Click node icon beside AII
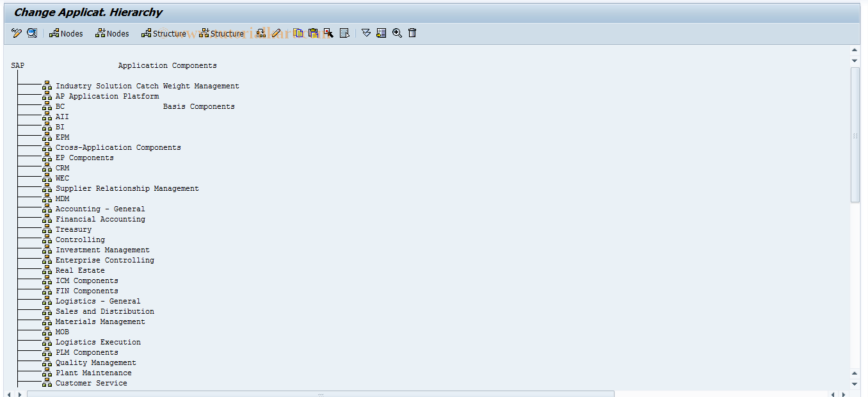 tap(47, 117)
